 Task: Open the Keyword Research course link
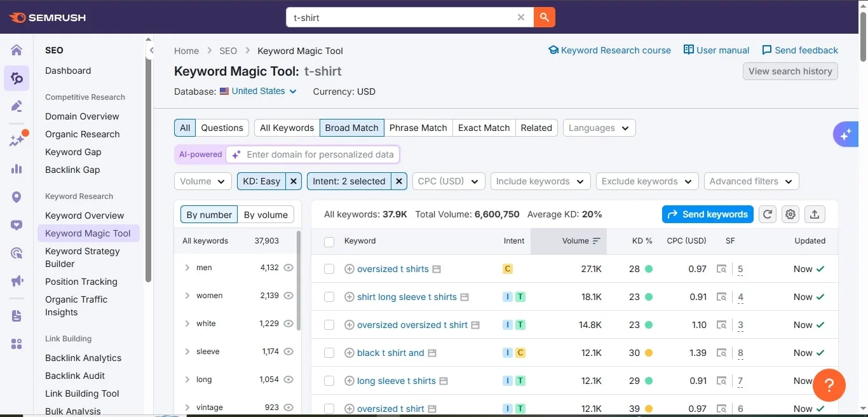coord(609,50)
